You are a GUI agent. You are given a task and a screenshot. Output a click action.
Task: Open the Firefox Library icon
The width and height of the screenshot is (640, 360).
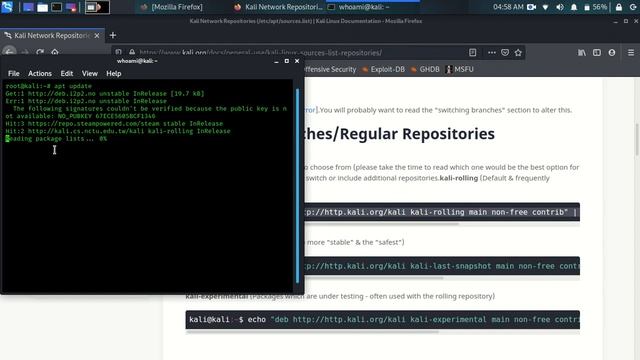582,52
